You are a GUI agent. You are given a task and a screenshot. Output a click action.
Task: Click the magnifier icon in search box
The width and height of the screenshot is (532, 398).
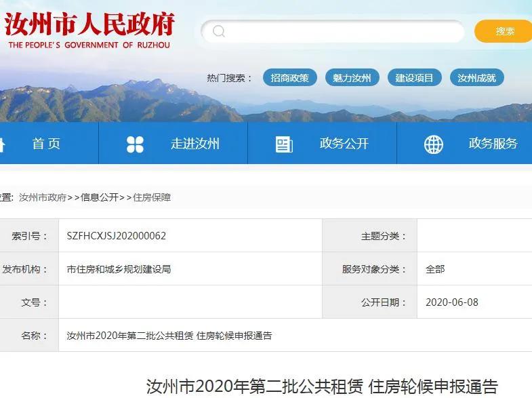pyautogui.click(x=218, y=31)
